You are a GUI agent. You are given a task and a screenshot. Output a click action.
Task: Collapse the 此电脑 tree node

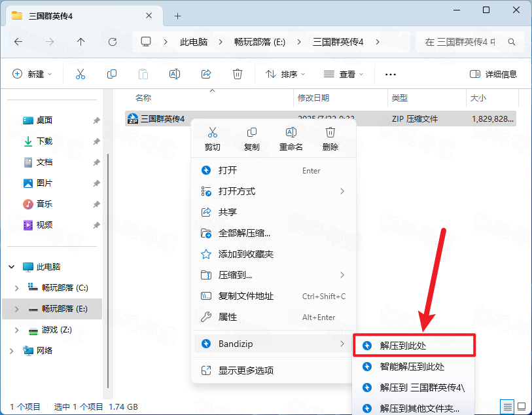point(11,267)
